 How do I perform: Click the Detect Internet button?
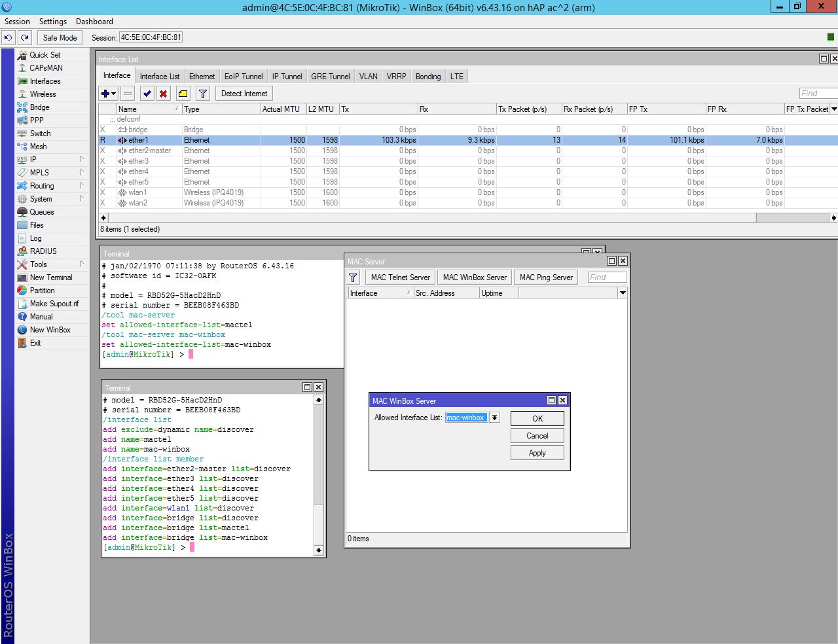pos(244,94)
